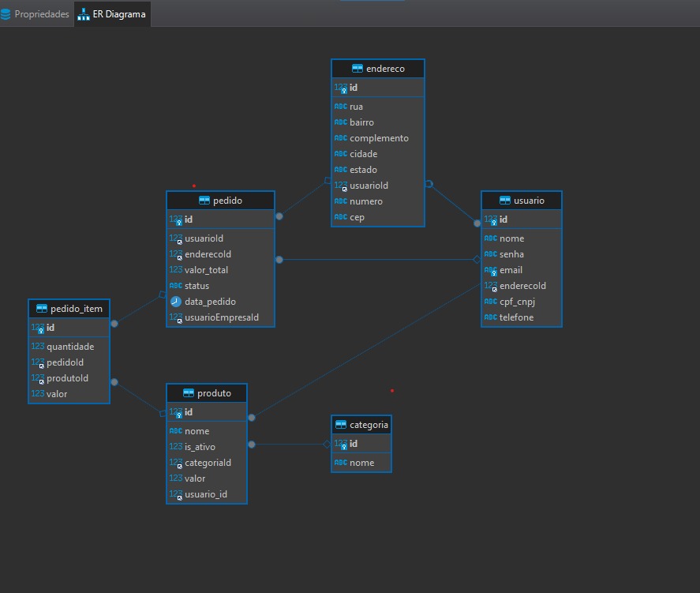The width and height of the screenshot is (700, 593).
Task: Select the ER Diagrama tab
Action: pos(112,14)
